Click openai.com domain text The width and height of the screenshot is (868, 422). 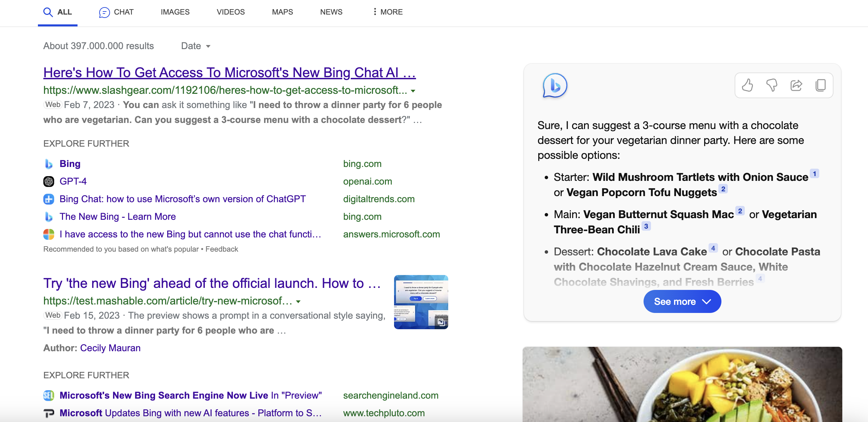pos(367,182)
